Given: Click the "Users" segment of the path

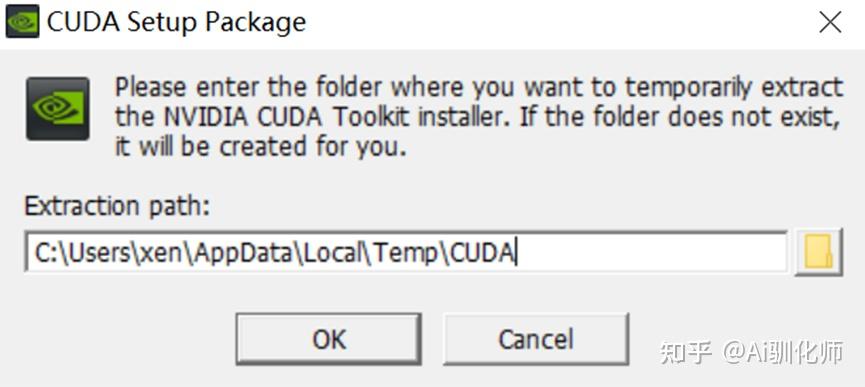Looking at the screenshot, I should [x=97, y=252].
